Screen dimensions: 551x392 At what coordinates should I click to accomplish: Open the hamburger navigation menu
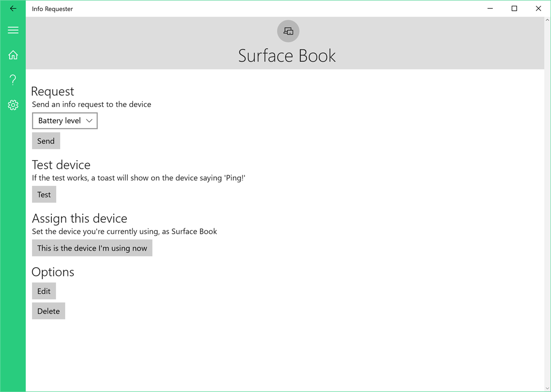click(x=13, y=30)
